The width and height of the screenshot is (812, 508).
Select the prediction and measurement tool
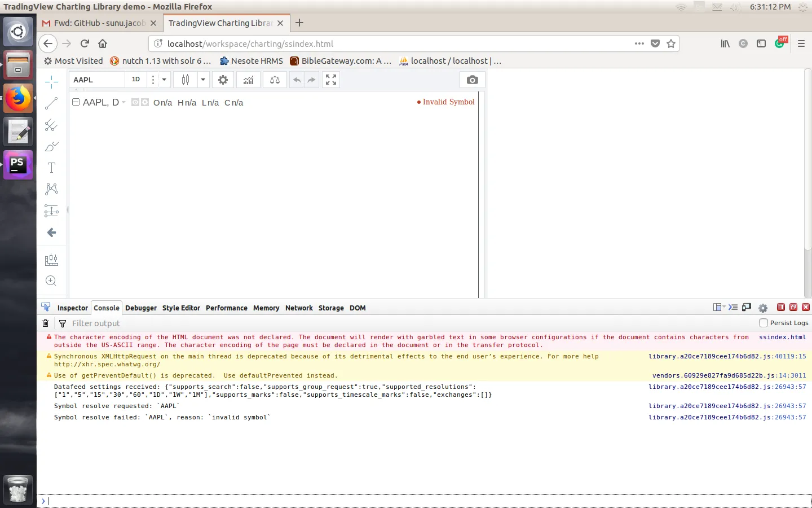click(x=51, y=211)
